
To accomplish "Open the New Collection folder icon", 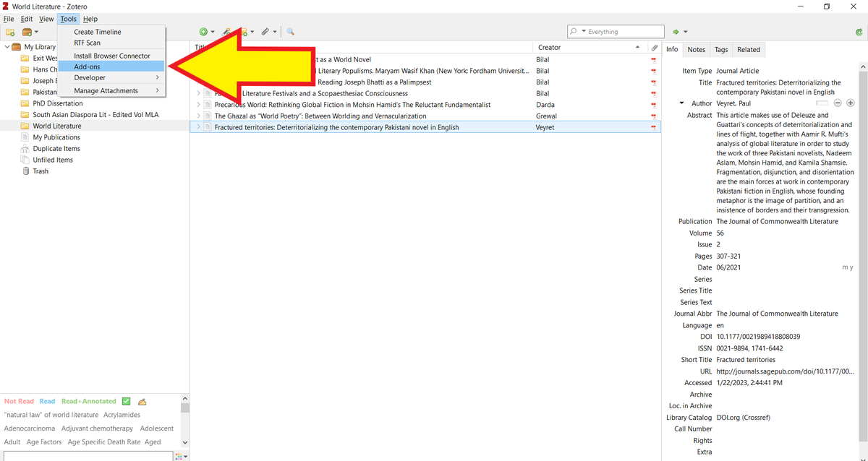I will (x=9, y=32).
